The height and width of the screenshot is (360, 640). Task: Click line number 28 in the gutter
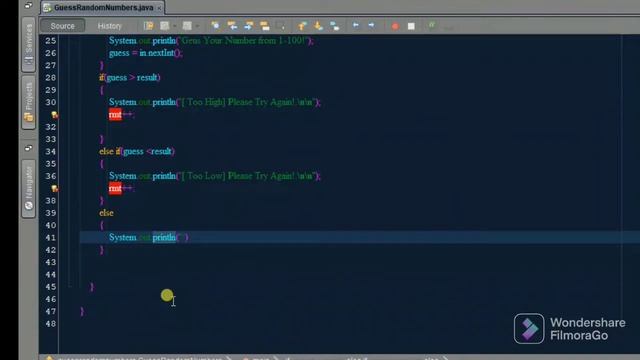51,78
